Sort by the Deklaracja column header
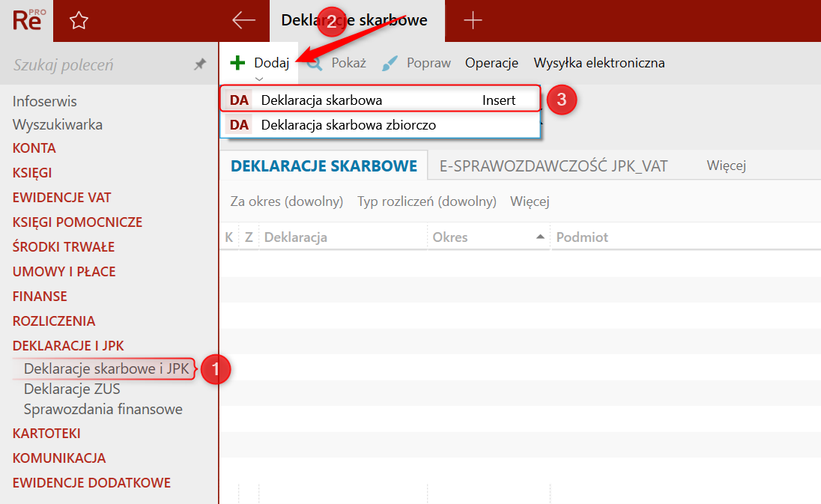Image resolution: width=821 pixels, height=504 pixels. 296,237
